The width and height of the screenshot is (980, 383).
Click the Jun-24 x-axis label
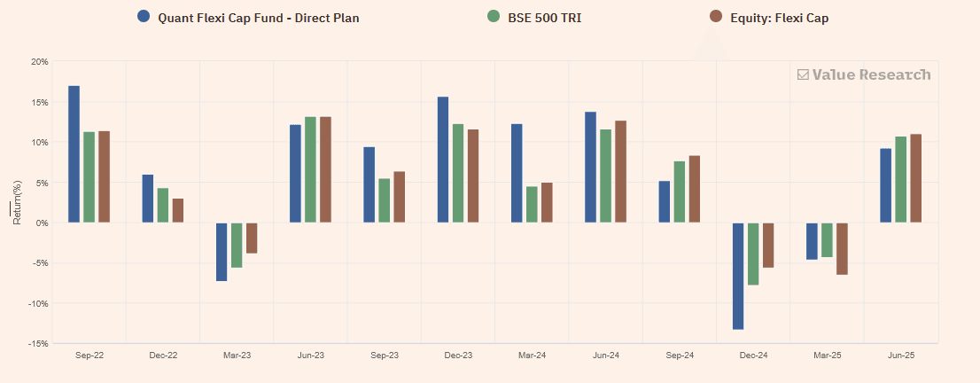[x=605, y=355]
